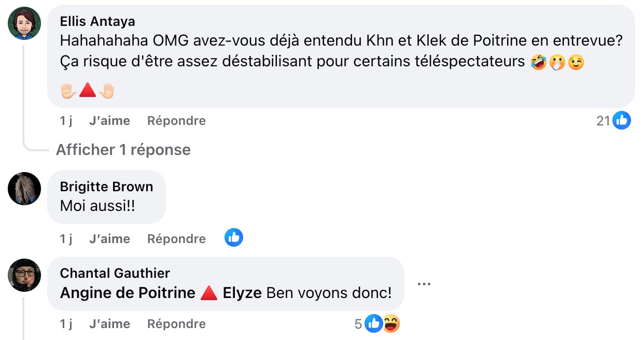644x340 pixels.
Task: Click Brigitte Brown's profile avatar
Action: pos(24,189)
